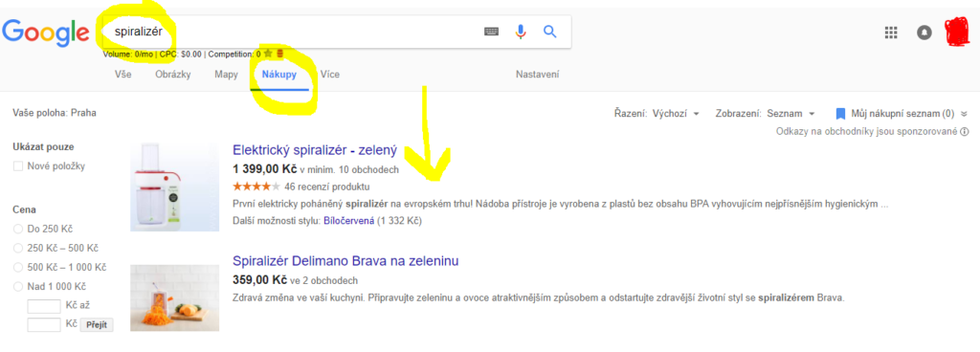
Task: Switch to the Mapy tab
Action: pos(226,75)
